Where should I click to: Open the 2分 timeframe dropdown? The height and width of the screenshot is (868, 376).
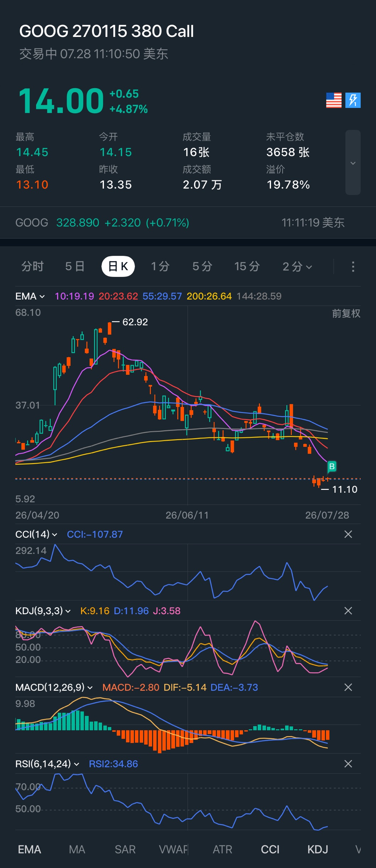(297, 267)
